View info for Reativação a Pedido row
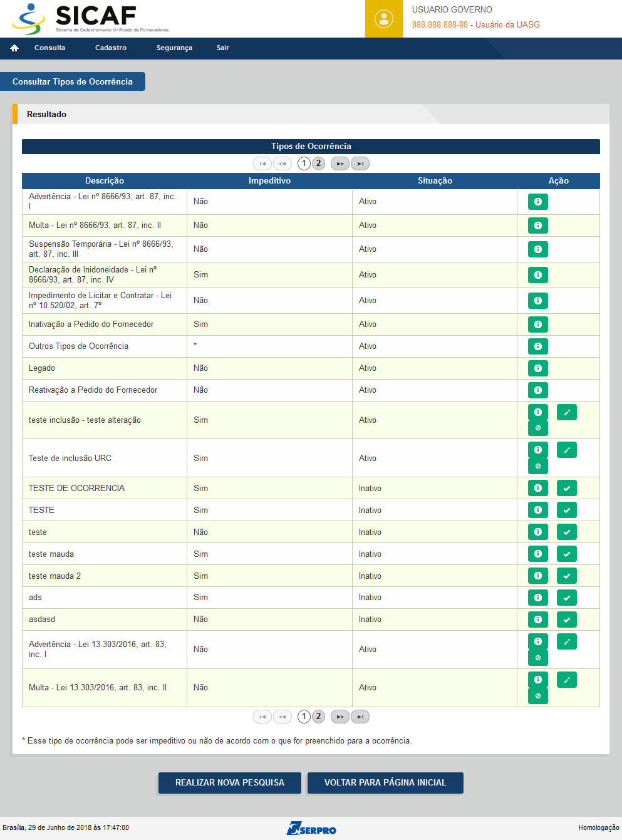Viewport: 622px width, 840px height. 538,390
